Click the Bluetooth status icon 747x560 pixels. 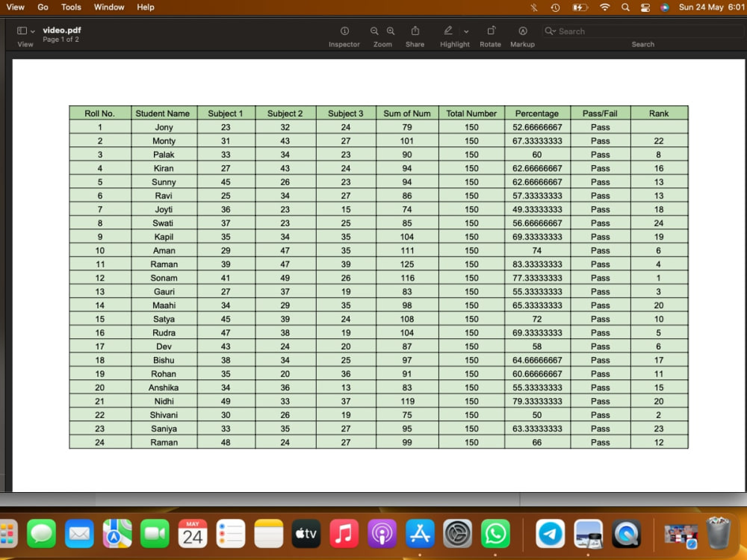click(534, 7)
